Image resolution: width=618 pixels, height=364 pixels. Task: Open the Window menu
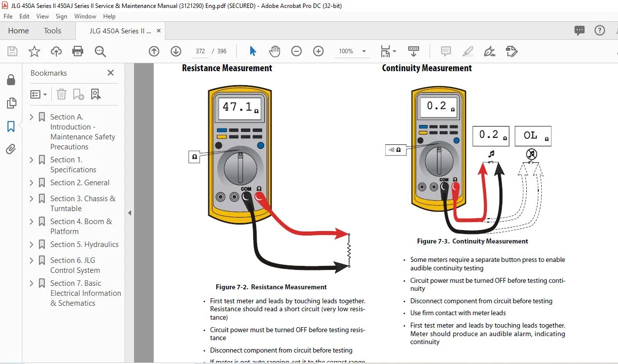tap(85, 16)
